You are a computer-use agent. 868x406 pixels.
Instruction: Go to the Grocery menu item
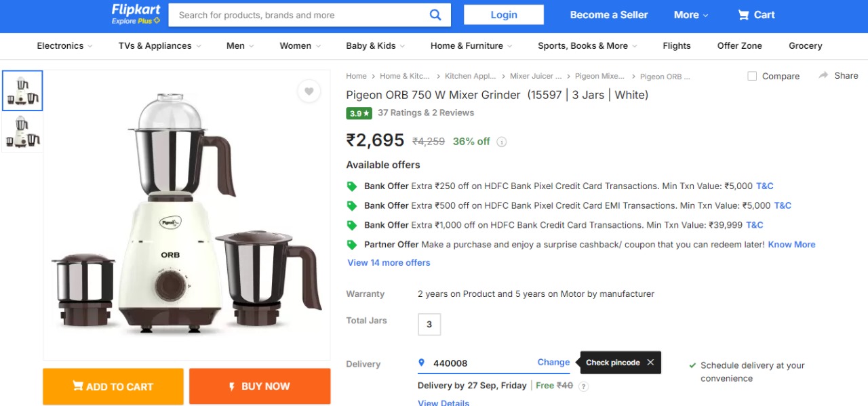pyautogui.click(x=805, y=46)
